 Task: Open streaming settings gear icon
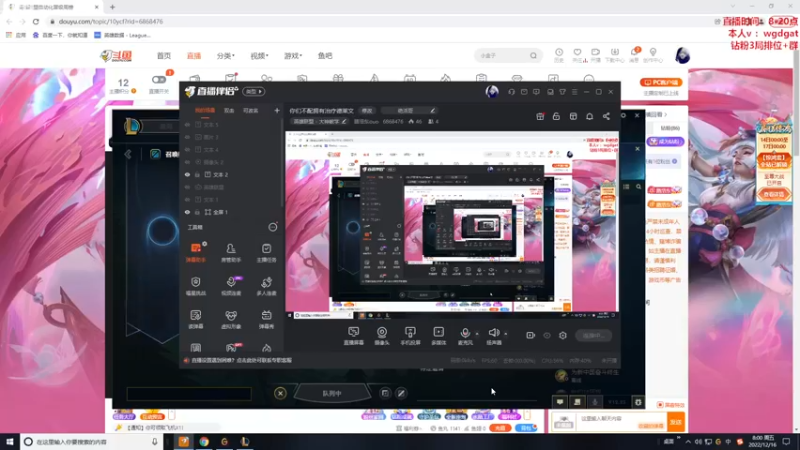563,335
